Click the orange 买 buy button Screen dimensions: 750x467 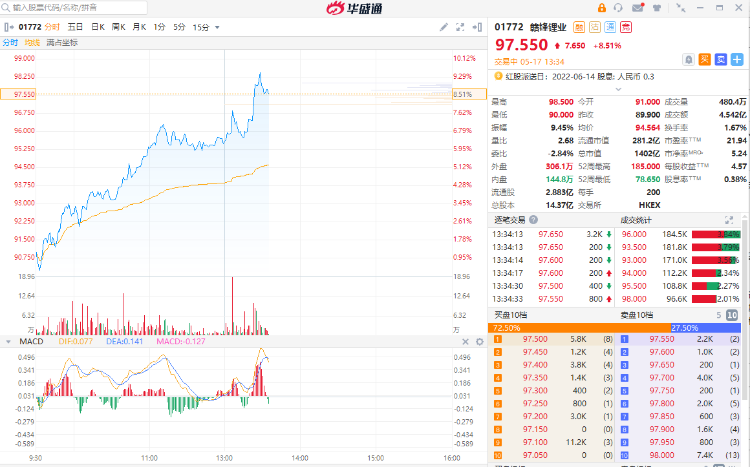click(x=704, y=59)
